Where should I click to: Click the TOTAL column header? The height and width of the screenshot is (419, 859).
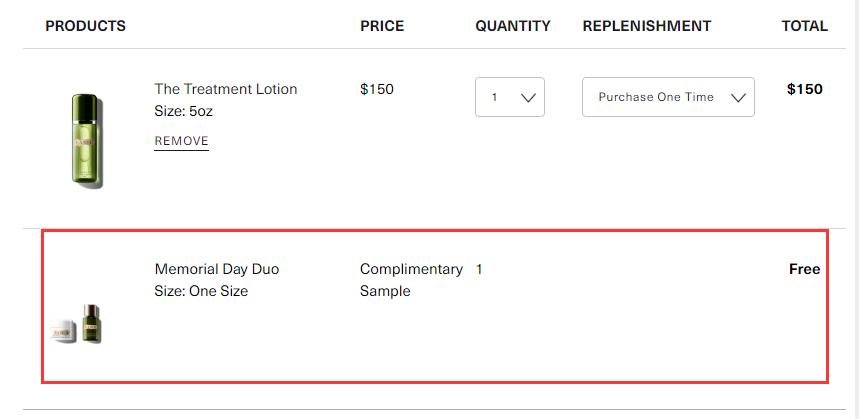(x=805, y=26)
